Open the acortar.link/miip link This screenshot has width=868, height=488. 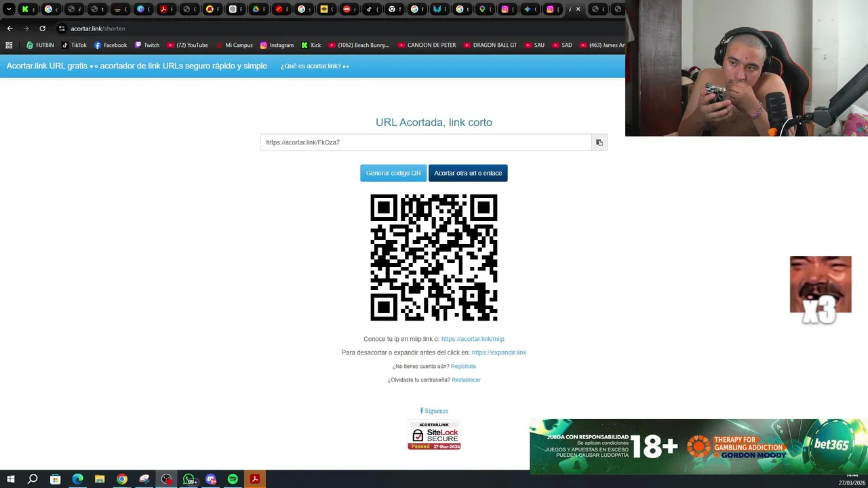pos(473,339)
